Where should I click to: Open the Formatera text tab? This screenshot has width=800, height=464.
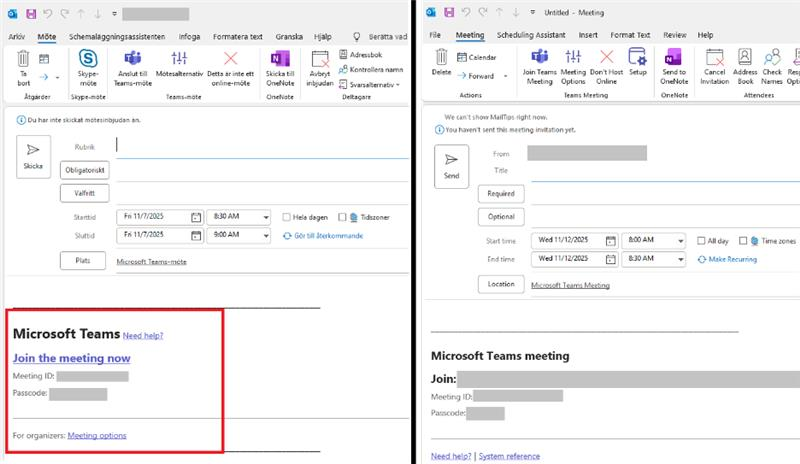[238, 37]
